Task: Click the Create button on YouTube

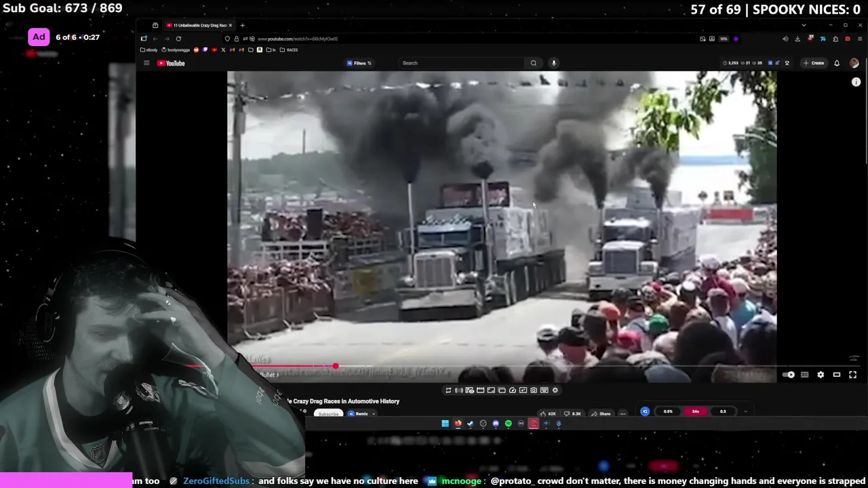Action: (814, 63)
